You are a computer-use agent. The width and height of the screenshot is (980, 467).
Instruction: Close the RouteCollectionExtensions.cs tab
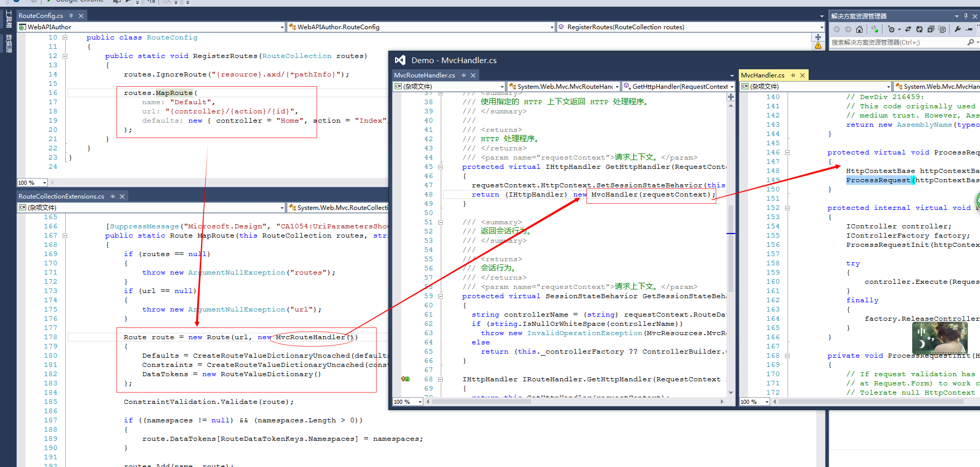122,197
